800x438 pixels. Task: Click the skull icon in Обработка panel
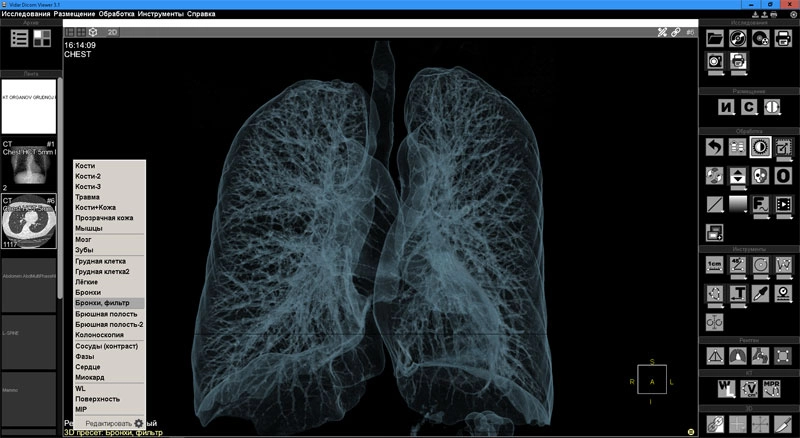pos(762,176)
